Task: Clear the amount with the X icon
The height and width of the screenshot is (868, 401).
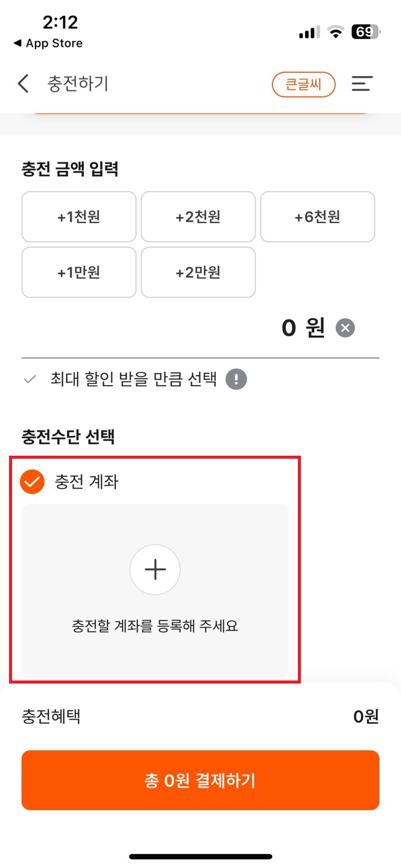Action: (344, 327)
